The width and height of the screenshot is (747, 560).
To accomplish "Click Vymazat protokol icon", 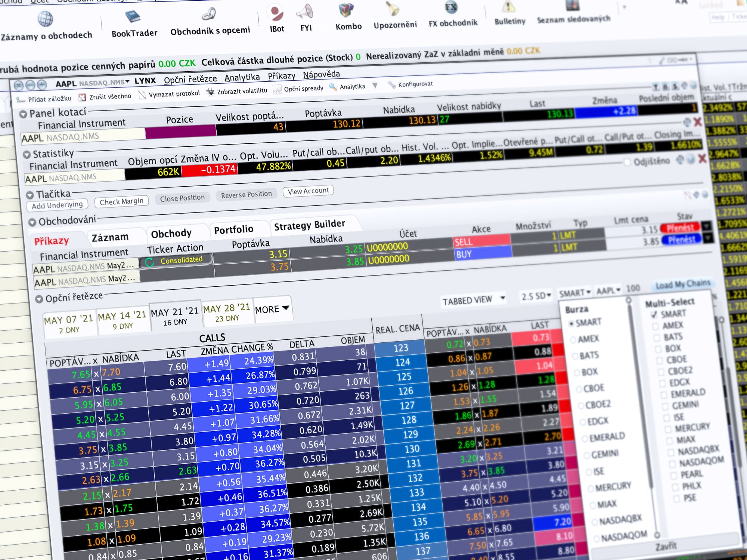I will [x=142, y=95].
